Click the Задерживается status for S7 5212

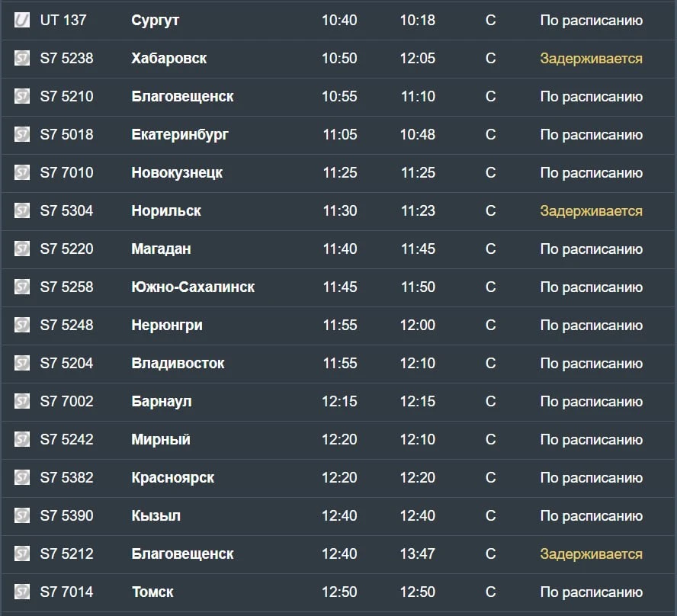click(591, 553)
